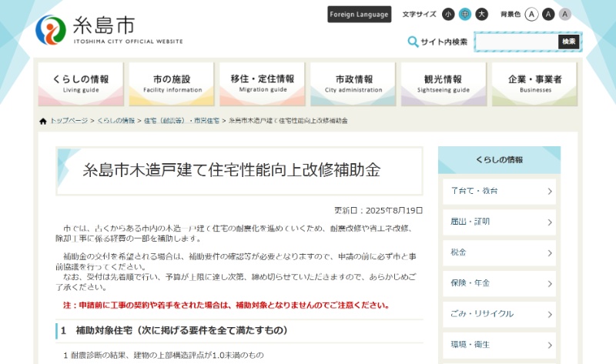Open the くらしの情報 Living guide menu
This screenshot has height=364, width=616.
(81, 84)
